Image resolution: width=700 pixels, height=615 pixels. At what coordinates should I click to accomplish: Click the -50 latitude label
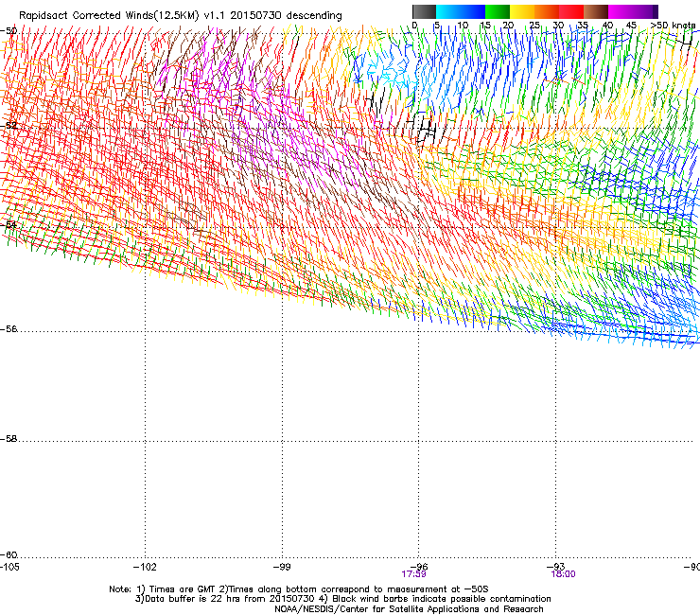pos(9,31)
